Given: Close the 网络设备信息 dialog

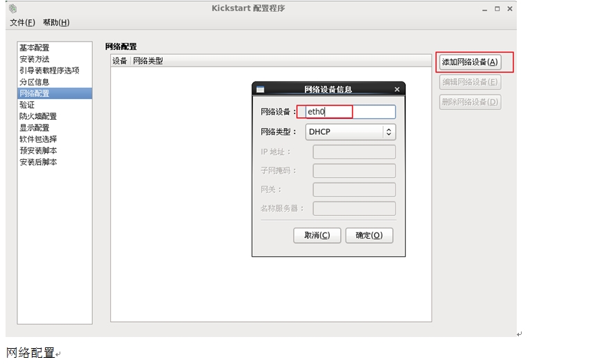Looking at the screenshot, I should [397, 89].
